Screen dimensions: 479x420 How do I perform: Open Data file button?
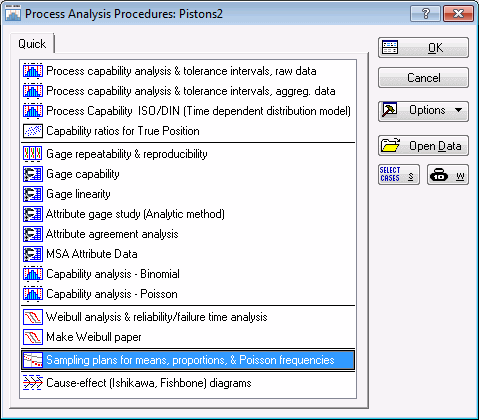(x=423, y=146)
